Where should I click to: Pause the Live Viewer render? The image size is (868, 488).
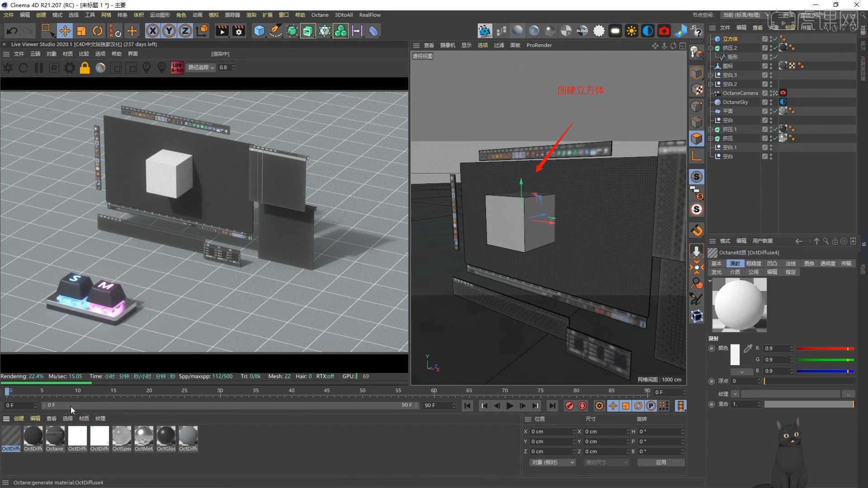coord(39,68)
